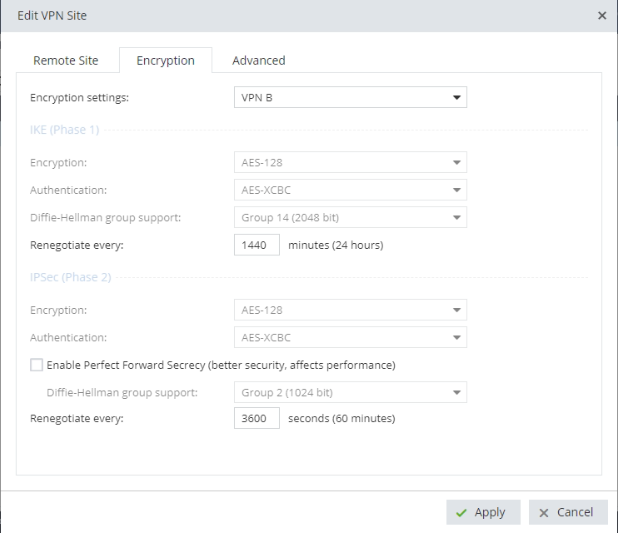
Task: Click the X icon on Cancel button
Action: (x=543, y=512)
